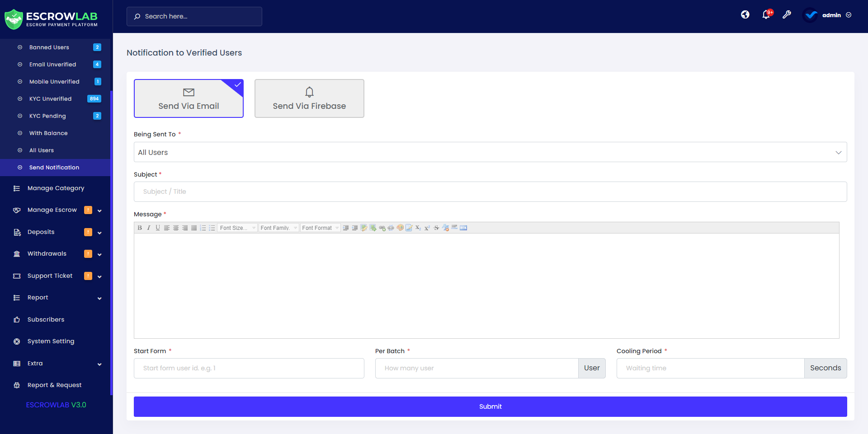Apply italic formatting in message editor
The image size is (868, 434).
pos(149,228)
